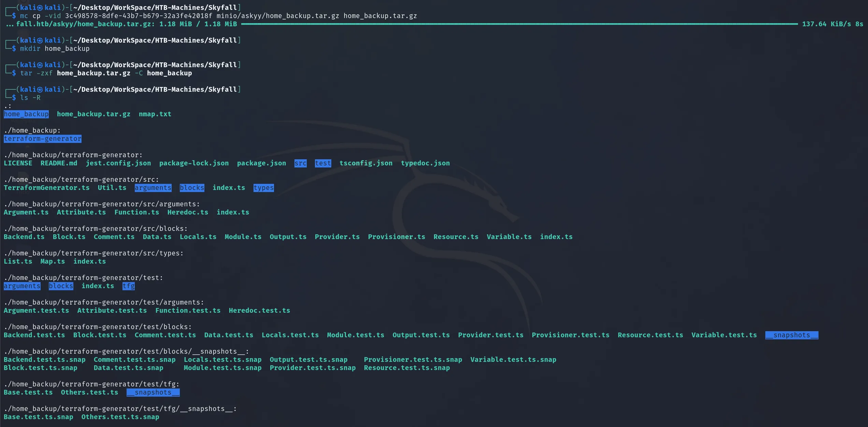
Task: Select __snapshots__ folder in test/blocks listing
Action: 792,335
